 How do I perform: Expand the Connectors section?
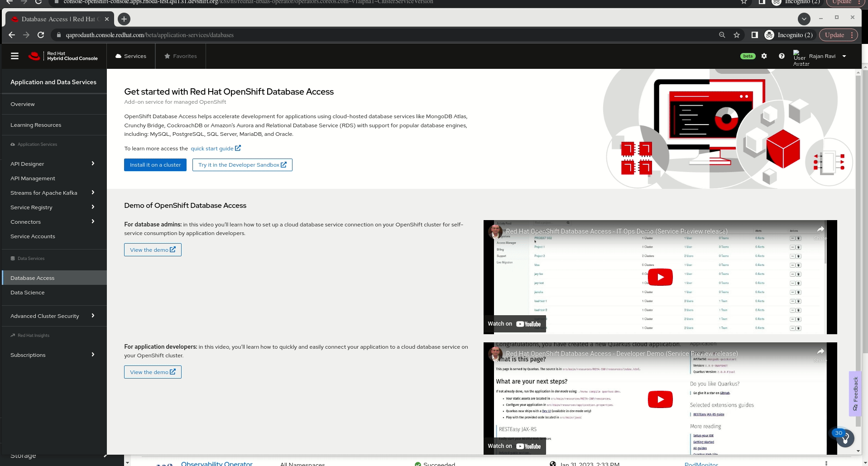tap(54, 222)
